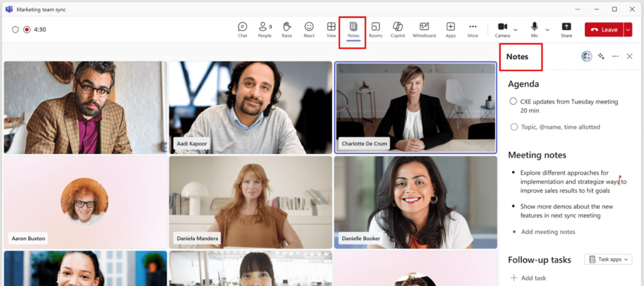Open Leave button dropdown arrow
The image size is (644, 286).
pos(628,30)
